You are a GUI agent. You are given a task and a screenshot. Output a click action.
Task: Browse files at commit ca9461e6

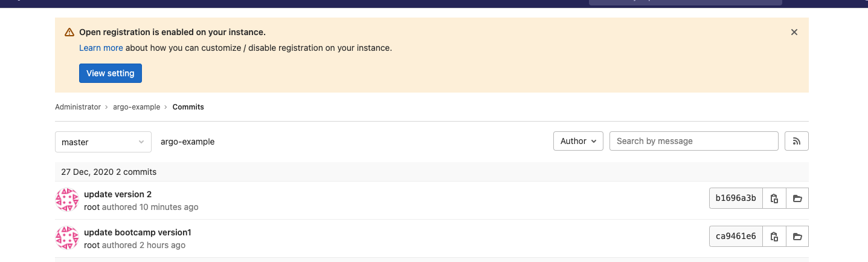pos(797,237)
